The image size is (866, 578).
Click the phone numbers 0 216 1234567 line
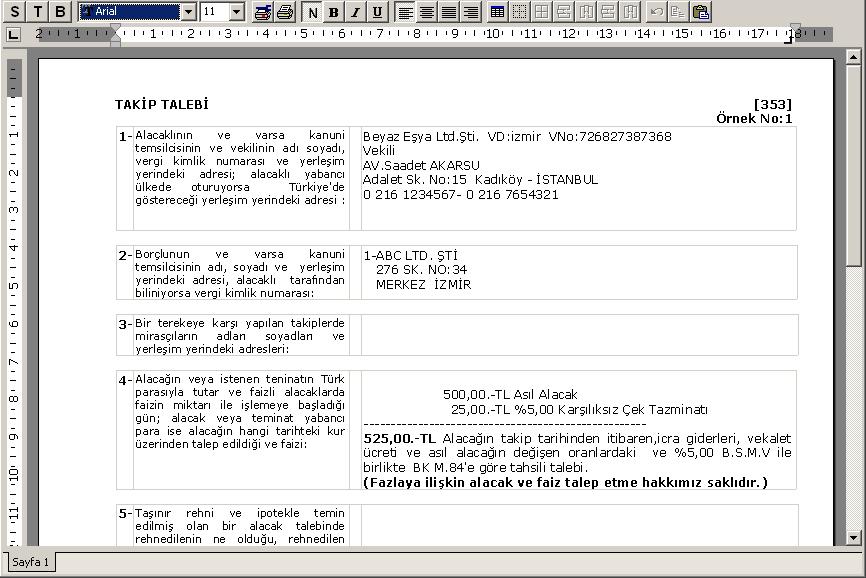(461, 194)
